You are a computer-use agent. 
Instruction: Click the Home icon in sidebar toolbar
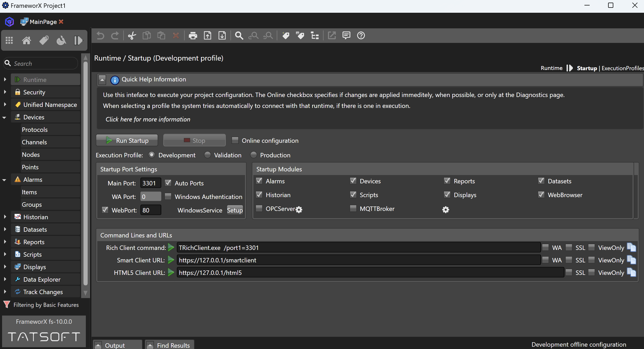point(27,40)
